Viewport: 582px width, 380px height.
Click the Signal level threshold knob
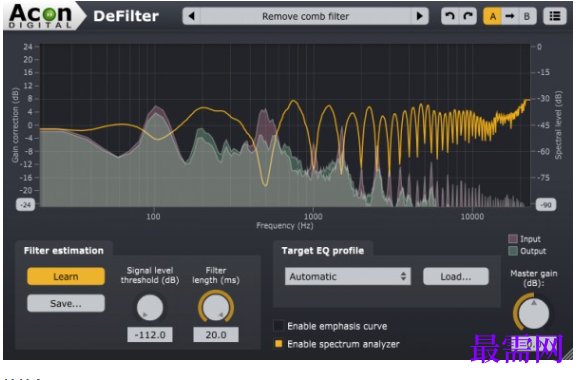150,308
